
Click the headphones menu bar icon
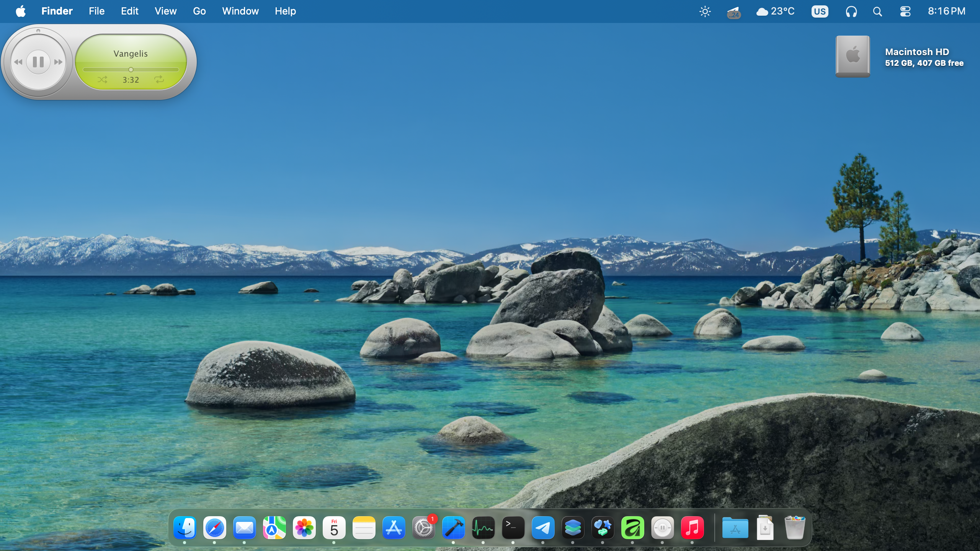[x=851, y=12]
